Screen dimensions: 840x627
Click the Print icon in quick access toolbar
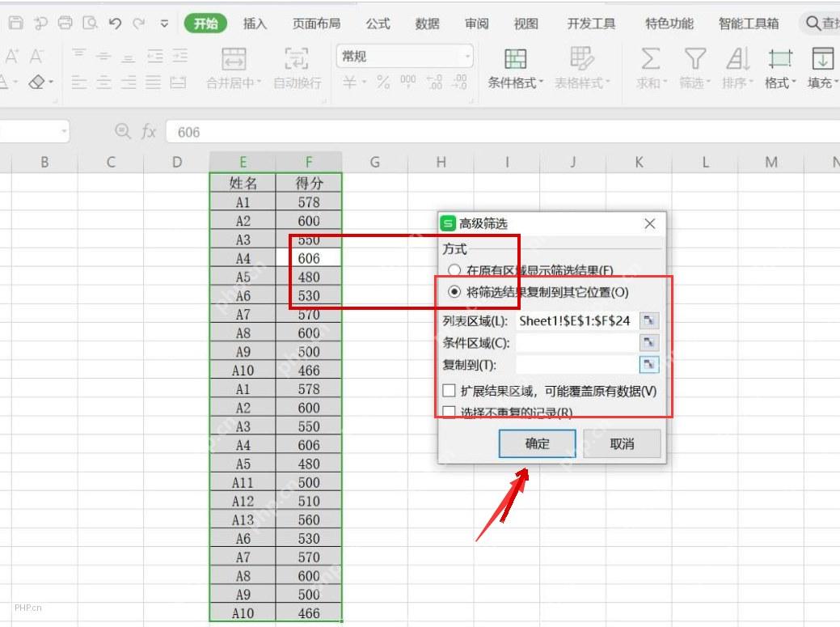[x=65, y=23]
